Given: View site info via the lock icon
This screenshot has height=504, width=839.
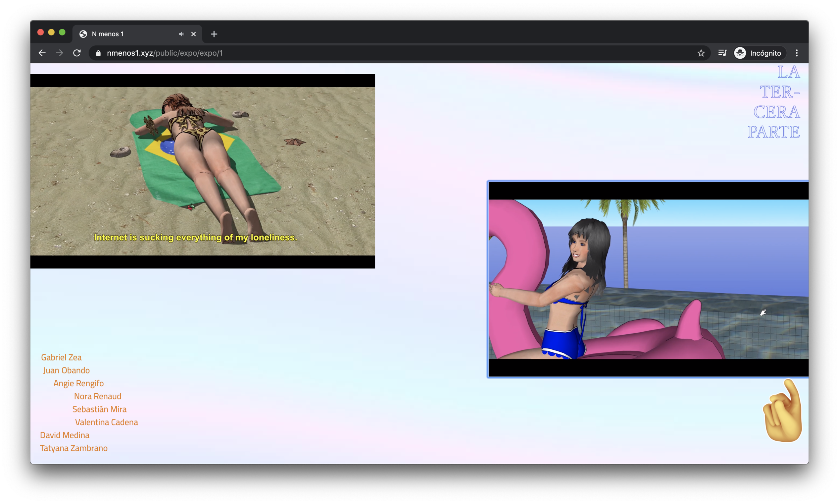Looking at the screenshot, I should 98,53.
